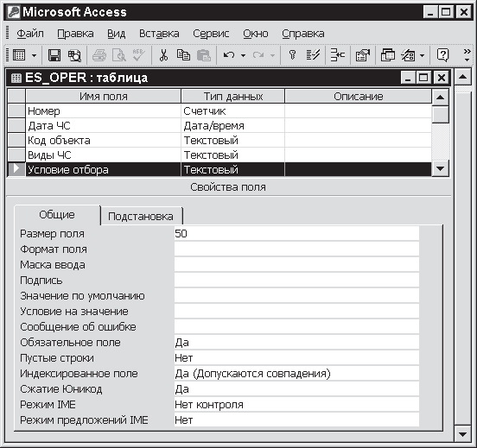Image resolution: width=477 pixels, height=448 pixels.
Task: Open the field Properties icon
Action: point(363,55)
